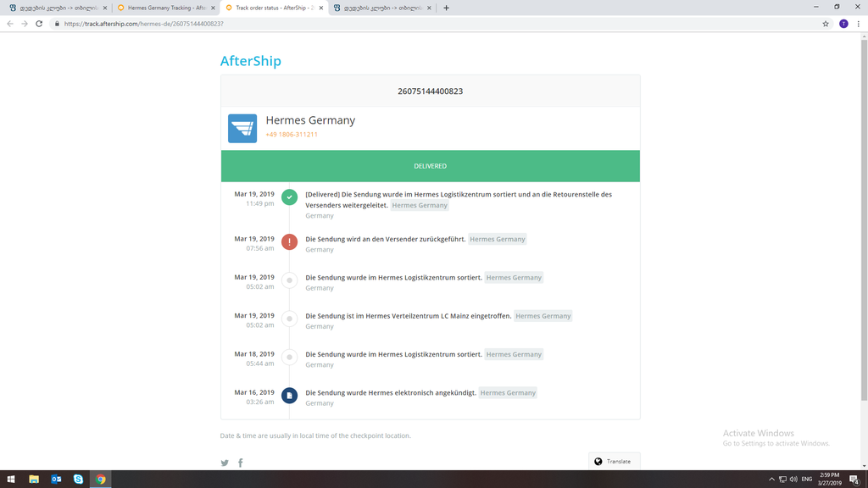Screen dimensions: 868x488
Task: Click the AfterShip logo
Action: pyautogui.click(x=251, y=61)
